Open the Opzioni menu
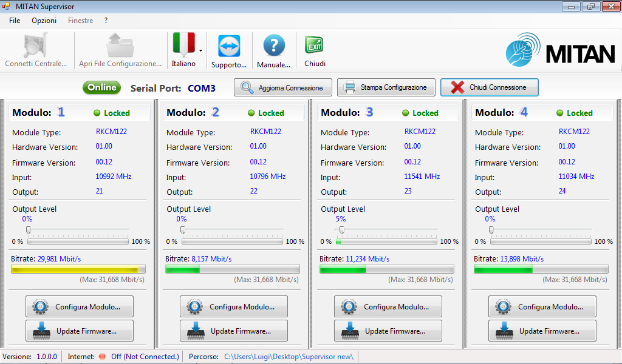622x364 pixels. tap(44, 21)
